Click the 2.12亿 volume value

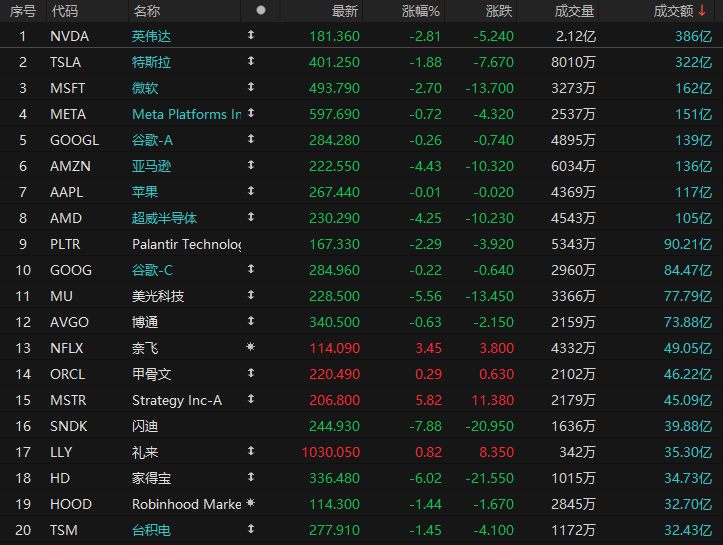tap(576, 36)
